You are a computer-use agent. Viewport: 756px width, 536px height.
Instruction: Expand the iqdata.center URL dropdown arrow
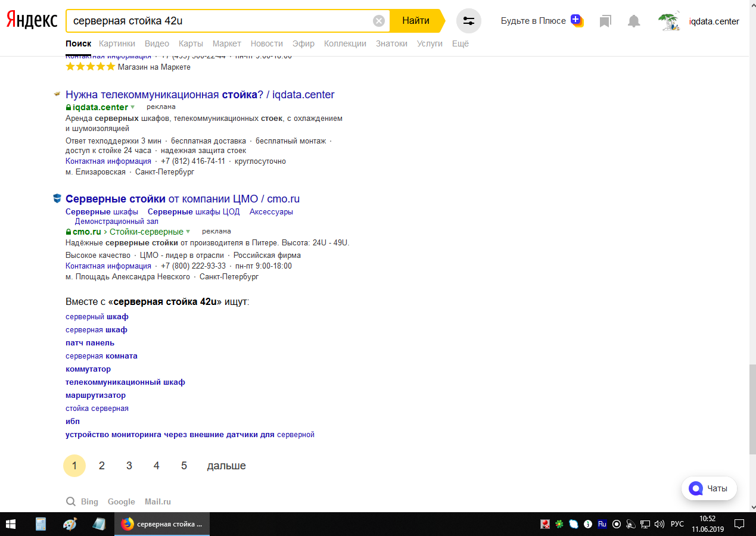132,107
